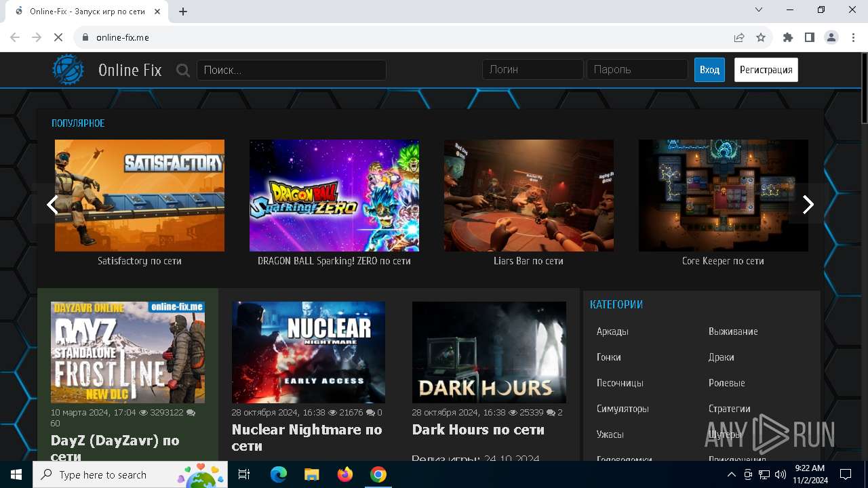Stop loading the page
This screenshot has height=488, width=868.
(x=58, y=37)
